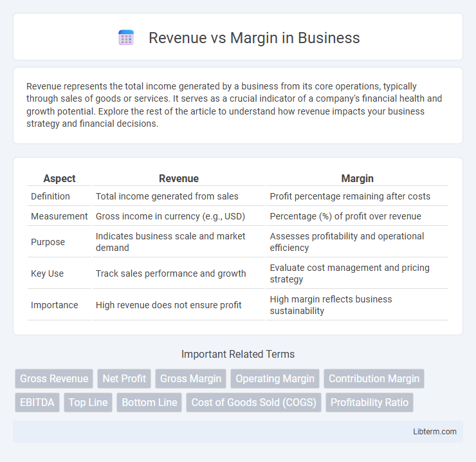476x462 pixels.
Task: Select the Definition row label
Action: pos(50,196)
